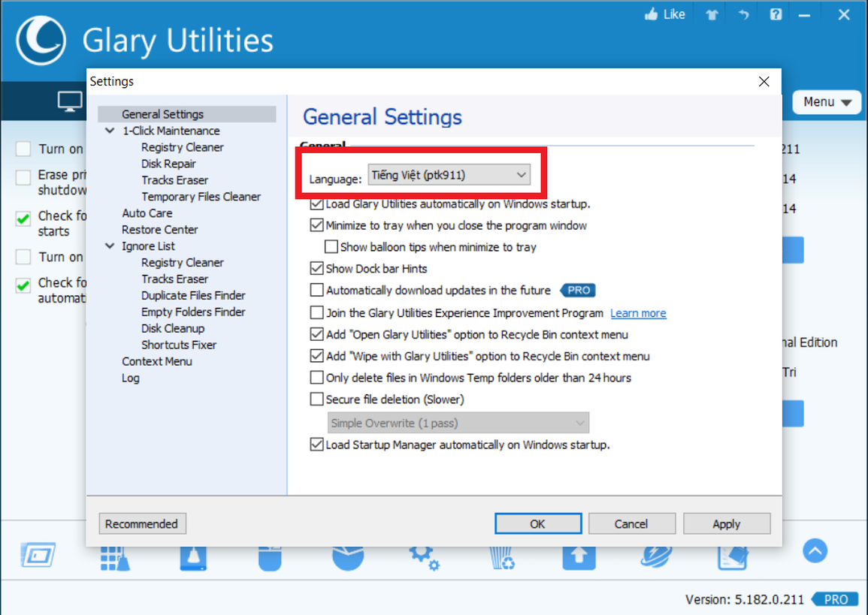Click the Recommended button
Image resolution: width=868 pixels, height=615 pixels.
(142, 524)
